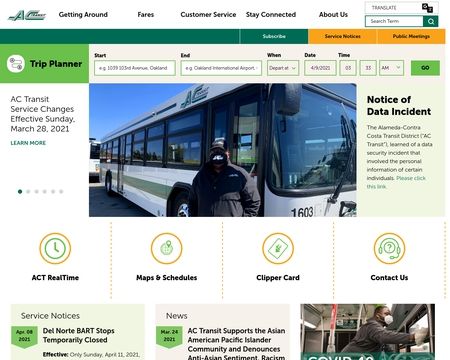Viewport: 450px width, 360px height.
Task: Click the Apr. 08 2021 date badge
Action: 24,337
